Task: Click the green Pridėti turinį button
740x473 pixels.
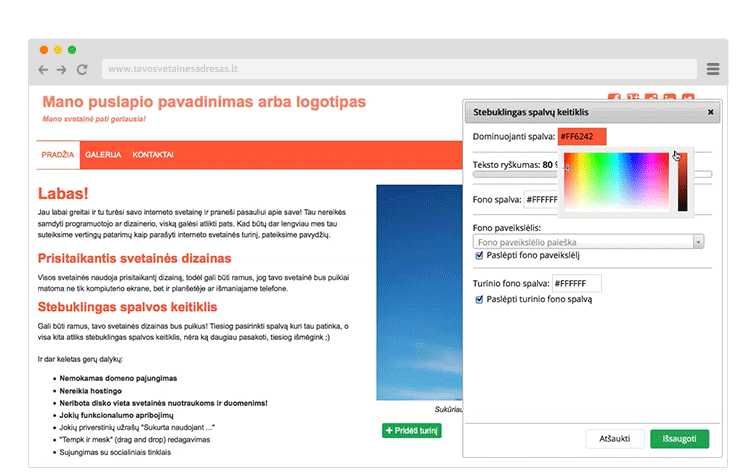Action: 412,431
